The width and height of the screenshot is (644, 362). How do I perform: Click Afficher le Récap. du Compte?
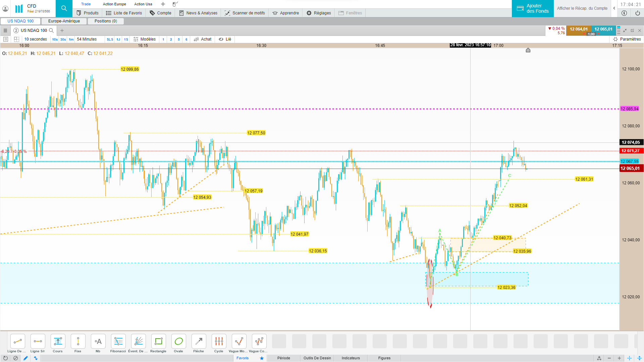(582, 8)
